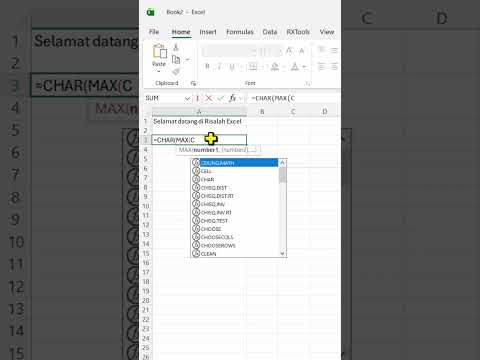Click the MAX function name in the tooltip
This screenshot has height=360, width=480.
185,150
